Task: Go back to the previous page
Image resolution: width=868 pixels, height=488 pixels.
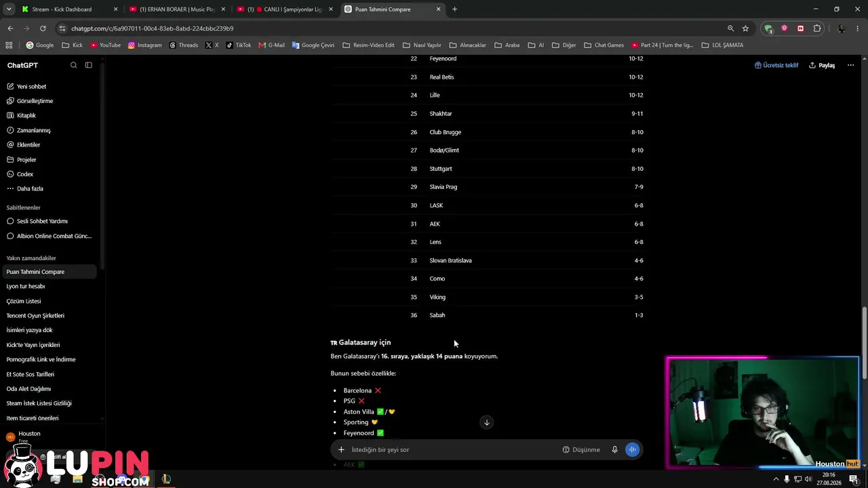Action: (10, 28)
